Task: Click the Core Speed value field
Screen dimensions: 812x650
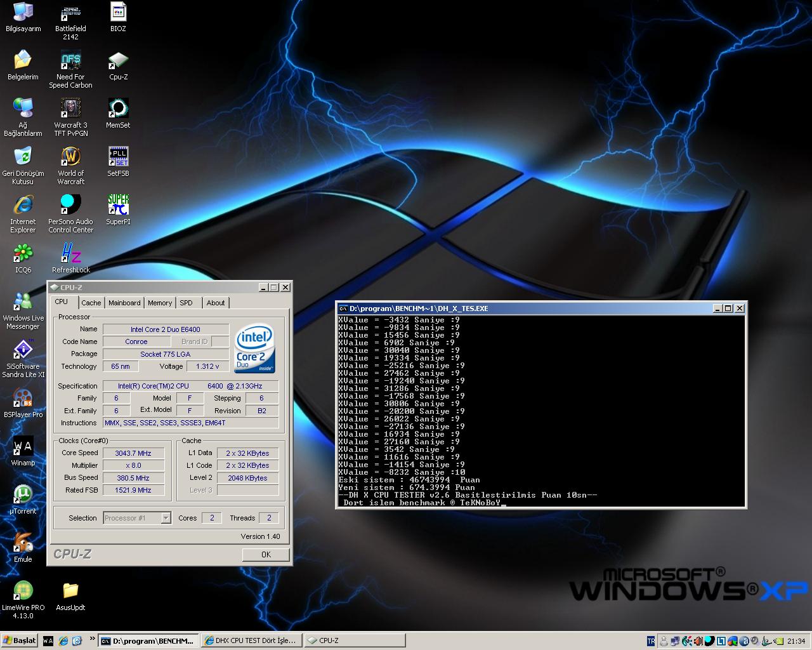Action: pyautogui.click(x=133, y=453)
